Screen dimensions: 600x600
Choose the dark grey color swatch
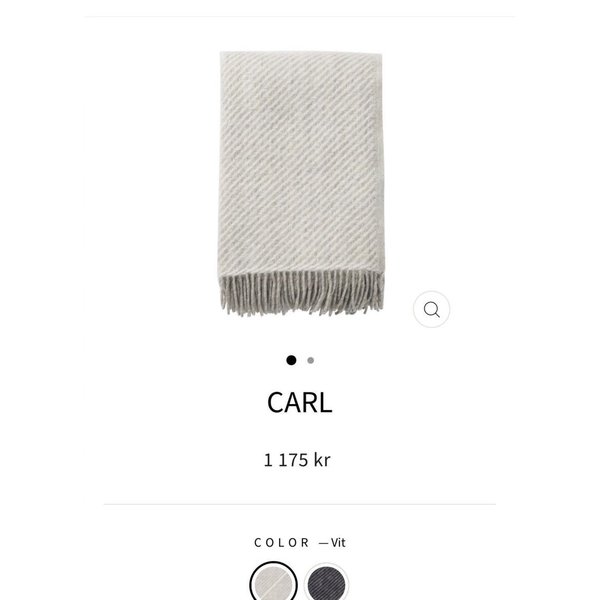coord(326,583)
